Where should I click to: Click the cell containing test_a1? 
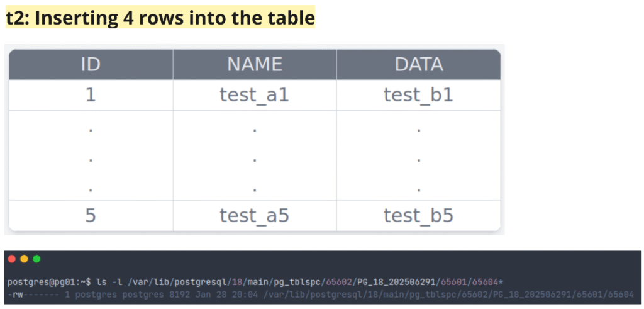[x=255, y=95]
